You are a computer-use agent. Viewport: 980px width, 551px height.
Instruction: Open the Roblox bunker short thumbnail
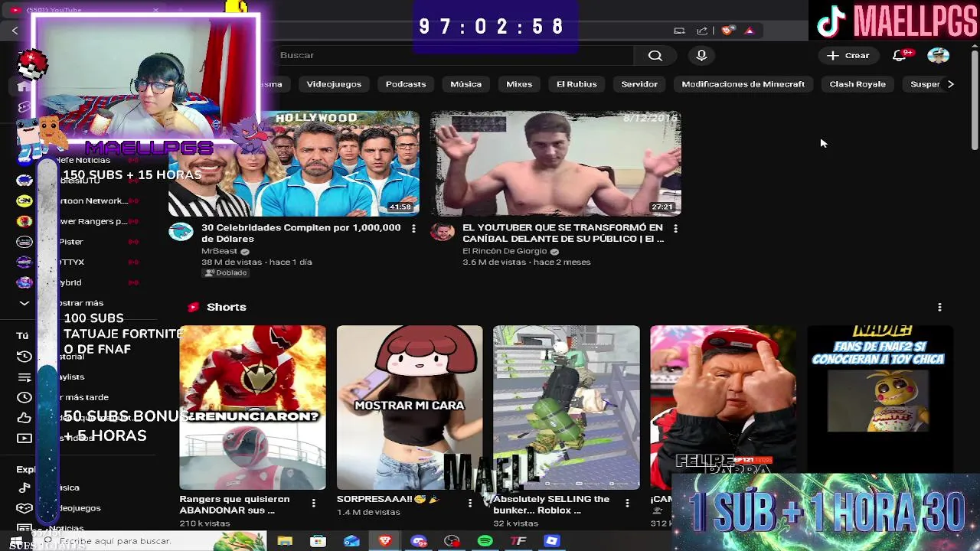coord(567,407)
